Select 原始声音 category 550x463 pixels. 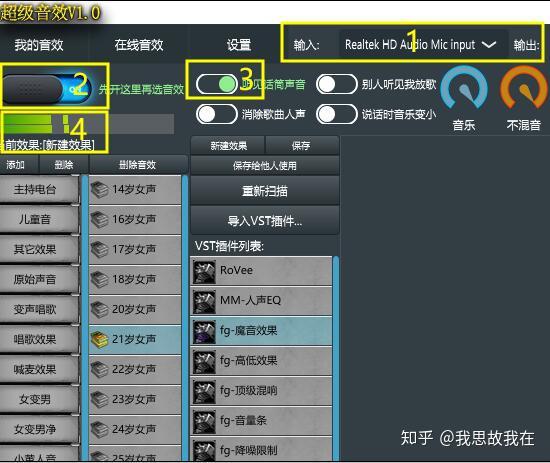(x=39, y=280)
